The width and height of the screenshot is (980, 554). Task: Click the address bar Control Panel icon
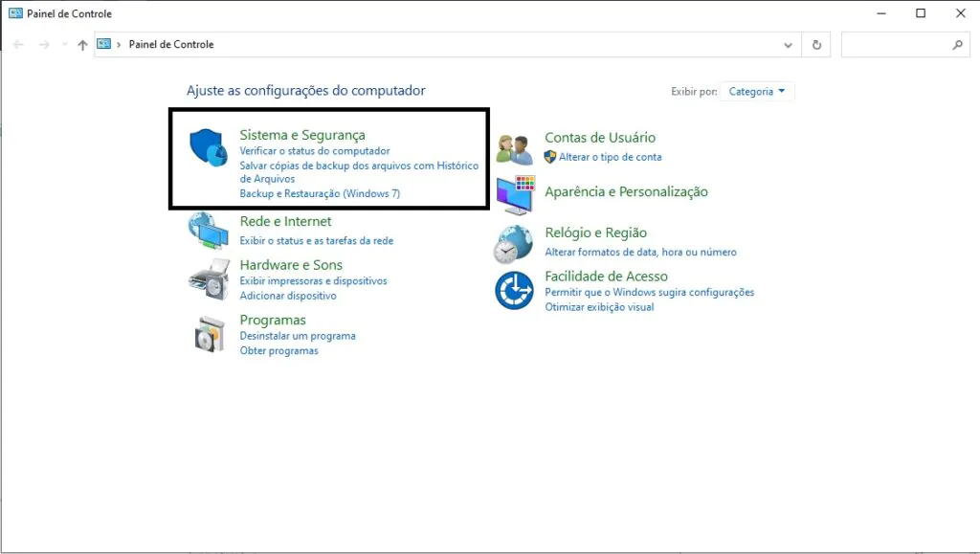click(103, 44)
